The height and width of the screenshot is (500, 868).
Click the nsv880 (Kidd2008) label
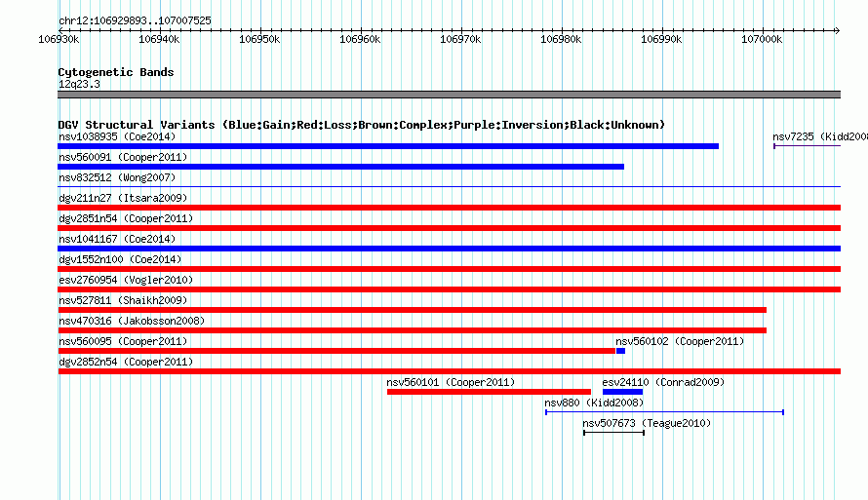pos(594,403)
